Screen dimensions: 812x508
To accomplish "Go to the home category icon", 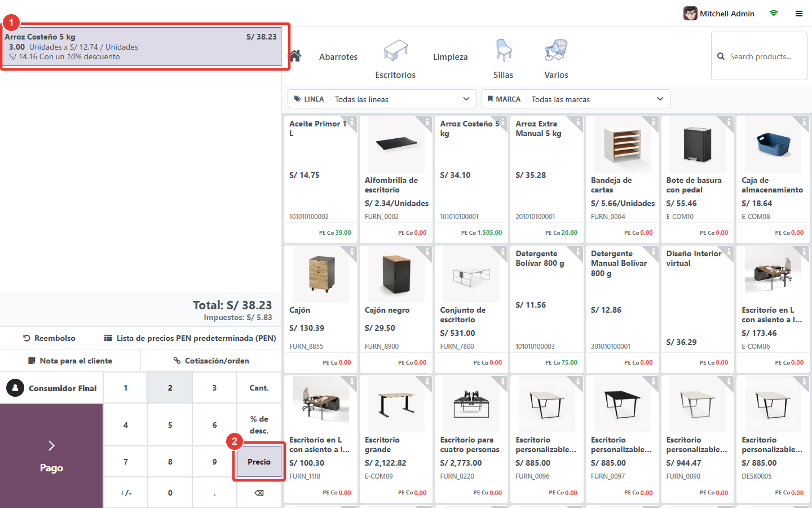I will [x=295, y=56].
